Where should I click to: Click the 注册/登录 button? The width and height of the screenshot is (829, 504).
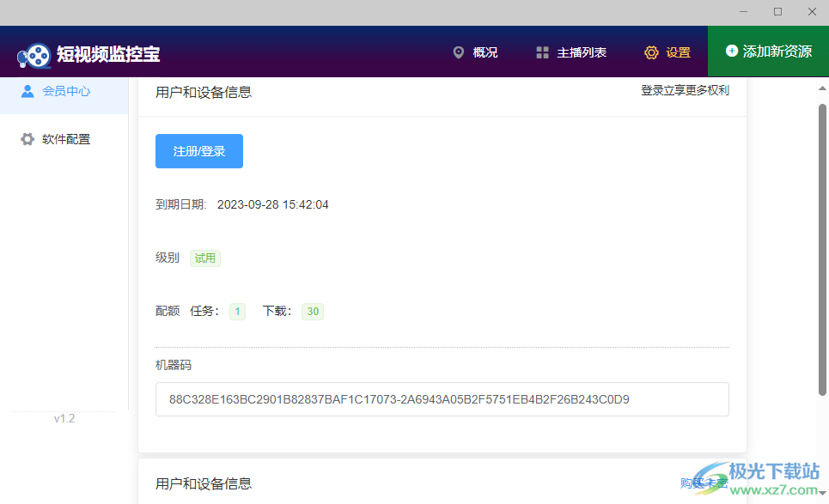click(199, 151)
